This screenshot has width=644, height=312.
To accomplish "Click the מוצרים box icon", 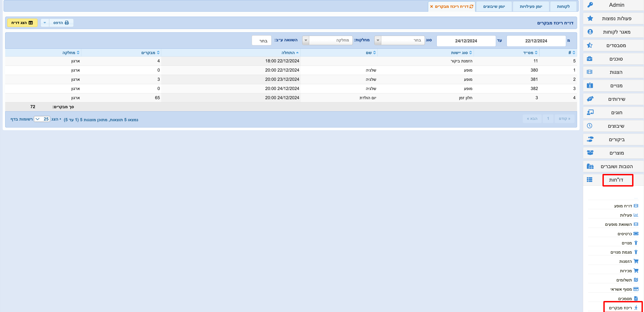I will coord(590,153).
